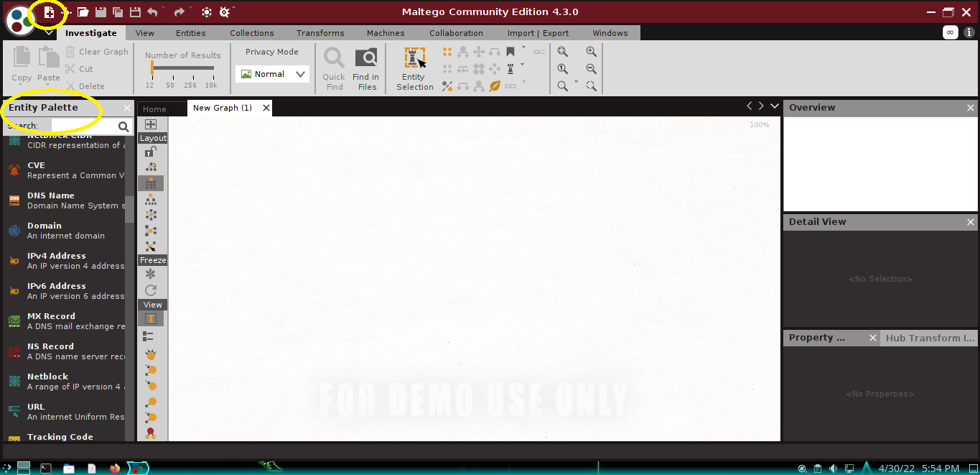
Task: Close the New Graph (1) tab
Action: (266, 108)
